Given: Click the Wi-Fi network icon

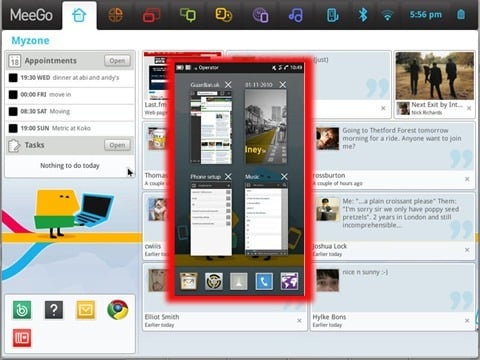Looking at the screenshot, I should tap(387, 15).
